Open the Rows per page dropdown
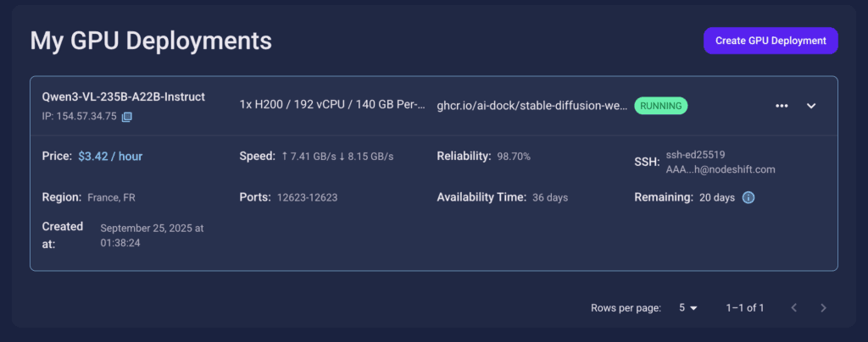 [x=687, y=307]
